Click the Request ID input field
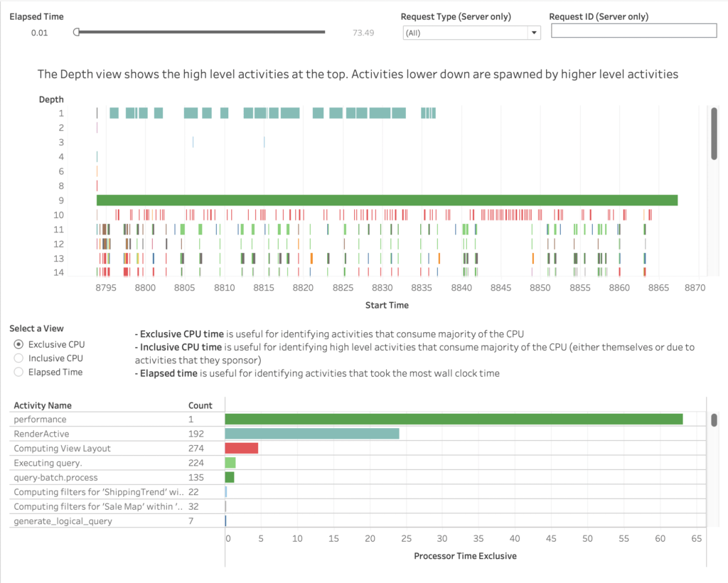This screenshot has width=728, height=583. (633, 31)
